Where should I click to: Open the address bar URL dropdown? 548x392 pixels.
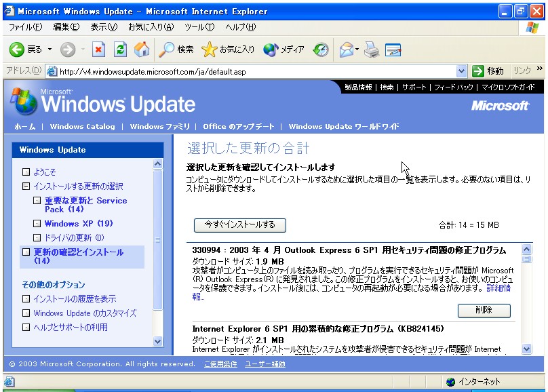tap(461, 72)
